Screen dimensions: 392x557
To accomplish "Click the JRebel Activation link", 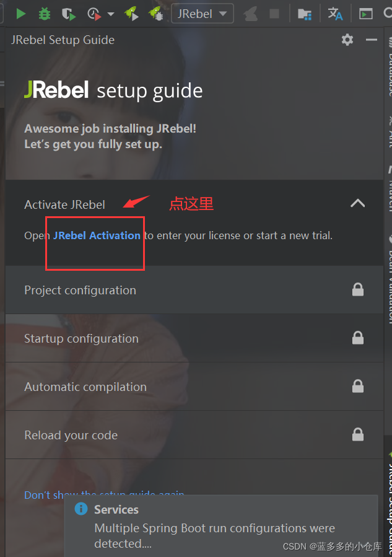I will 97,235.
